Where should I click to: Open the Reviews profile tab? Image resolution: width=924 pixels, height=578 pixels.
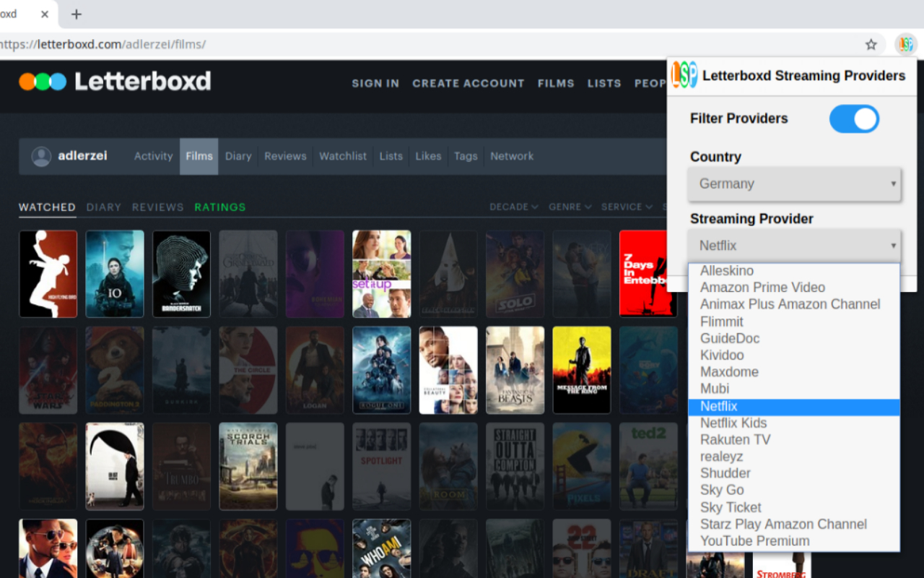(x=285, y=156)
